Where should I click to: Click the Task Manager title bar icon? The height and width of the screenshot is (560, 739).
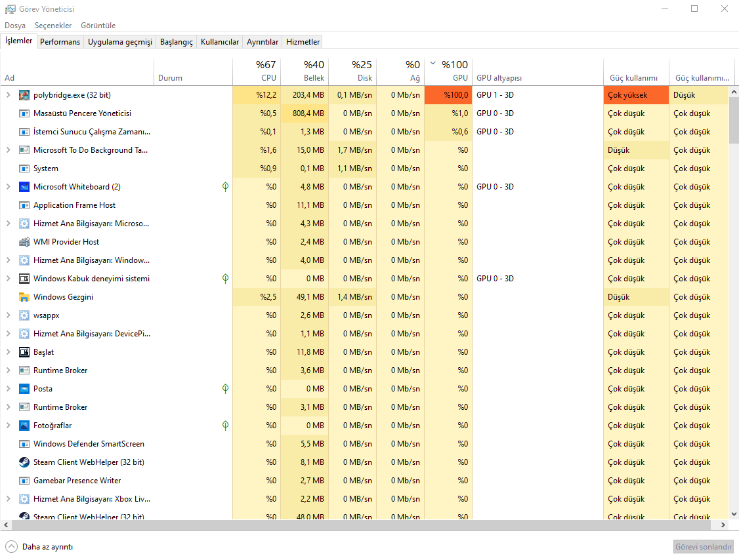click(10, 9)
